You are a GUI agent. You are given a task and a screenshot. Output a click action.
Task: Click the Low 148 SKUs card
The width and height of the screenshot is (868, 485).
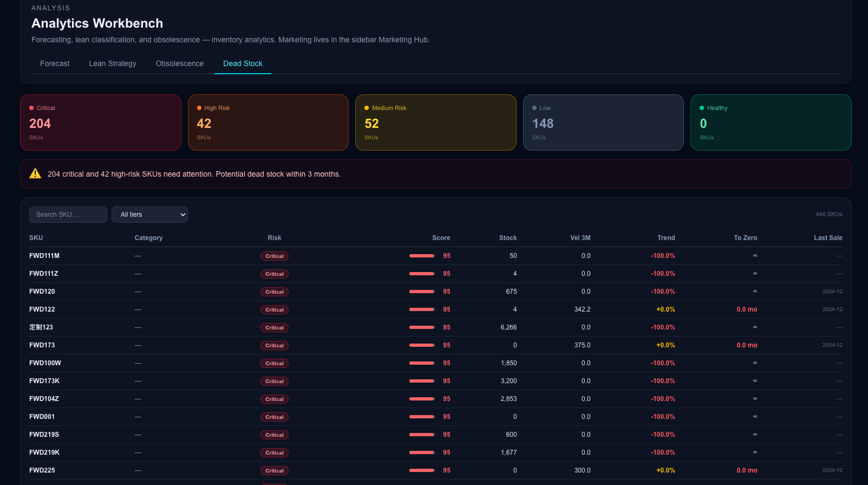pyautogui.click(x=603, y=122)
